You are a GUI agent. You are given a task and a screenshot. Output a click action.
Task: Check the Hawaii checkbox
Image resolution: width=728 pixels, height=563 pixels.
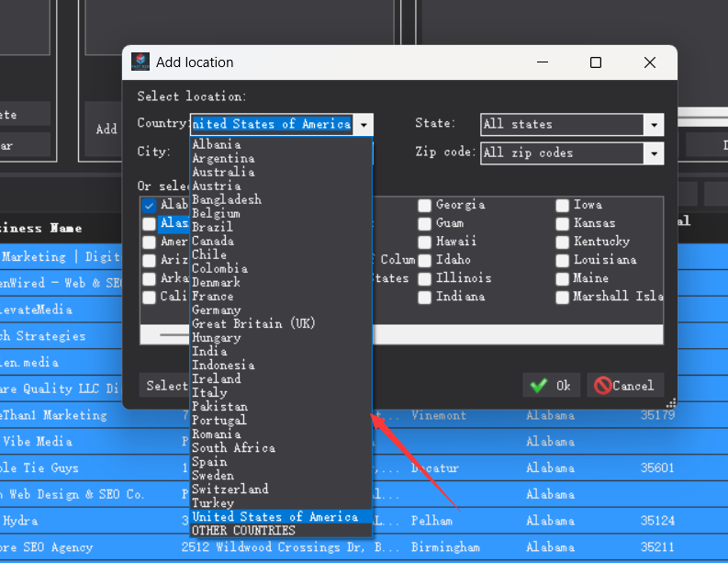tap(425, 242)
